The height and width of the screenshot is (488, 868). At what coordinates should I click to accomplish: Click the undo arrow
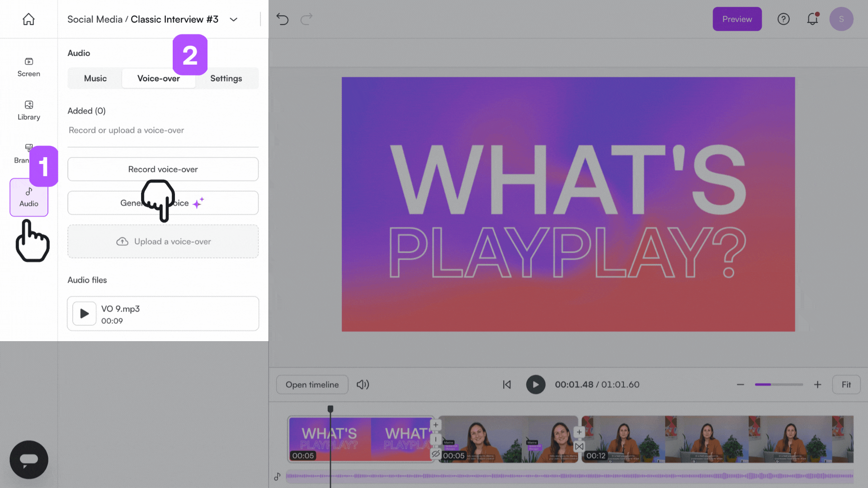(283, 19)
